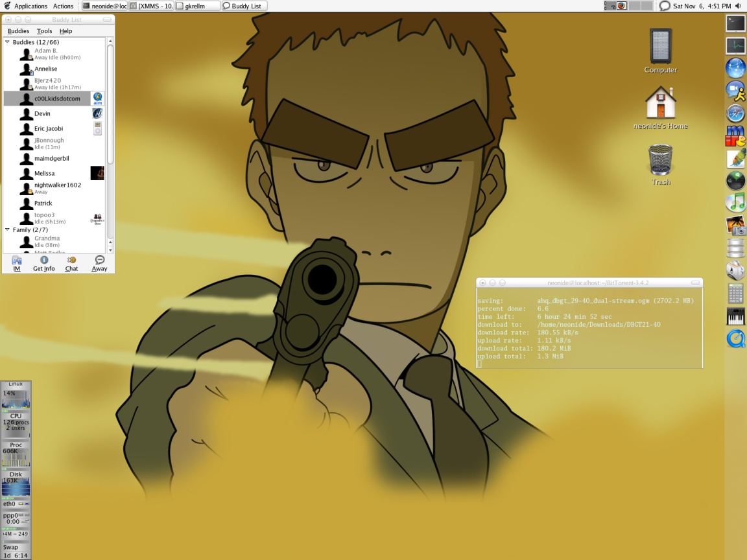Click the iPod buddy icon beside Eric Jacobi
Viewport: 747px width, 560px height.
click(97, 128)
